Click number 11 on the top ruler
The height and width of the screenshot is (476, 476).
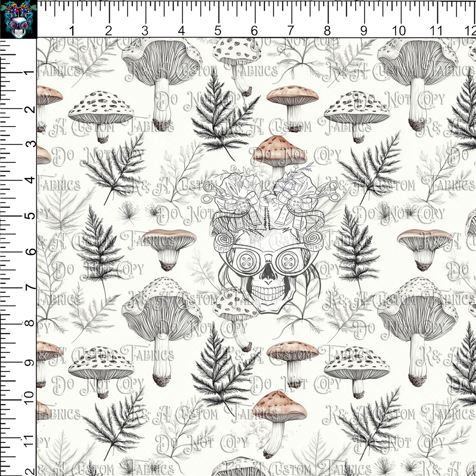(x=436, y=31)
